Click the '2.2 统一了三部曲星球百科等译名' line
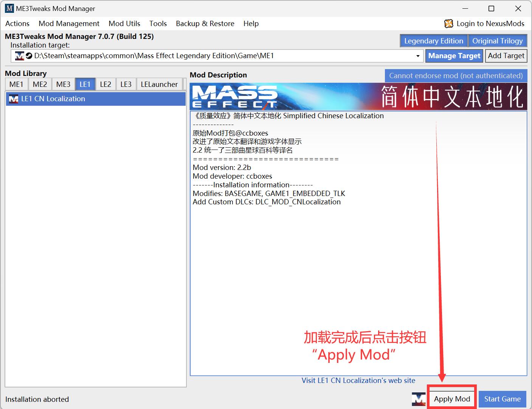 pos(243,150)
